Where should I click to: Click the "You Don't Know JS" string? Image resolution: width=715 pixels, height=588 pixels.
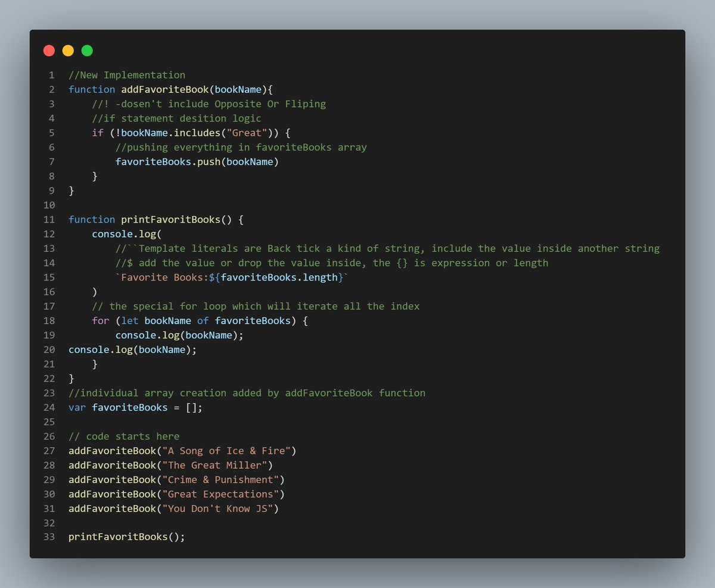click(217, 509)
